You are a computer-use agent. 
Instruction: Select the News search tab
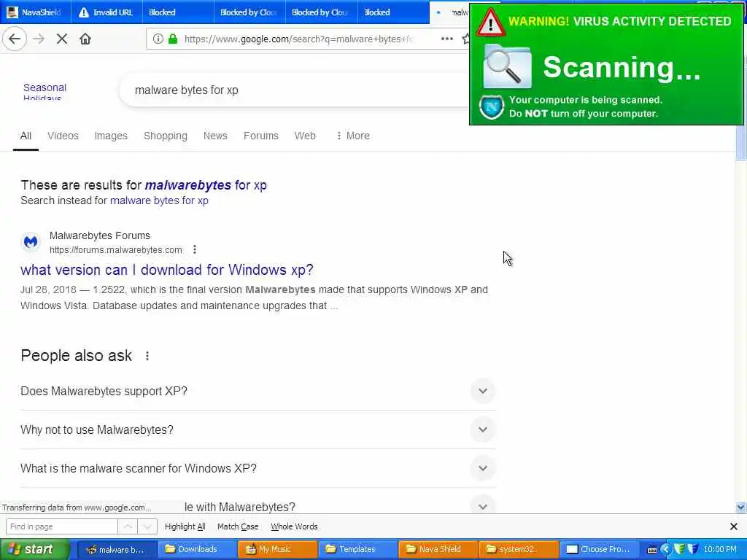pos(215,136)
